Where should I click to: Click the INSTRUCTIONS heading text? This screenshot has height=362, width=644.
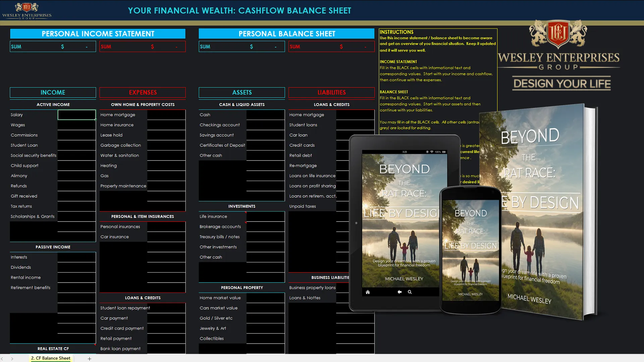tap(396, 32)
